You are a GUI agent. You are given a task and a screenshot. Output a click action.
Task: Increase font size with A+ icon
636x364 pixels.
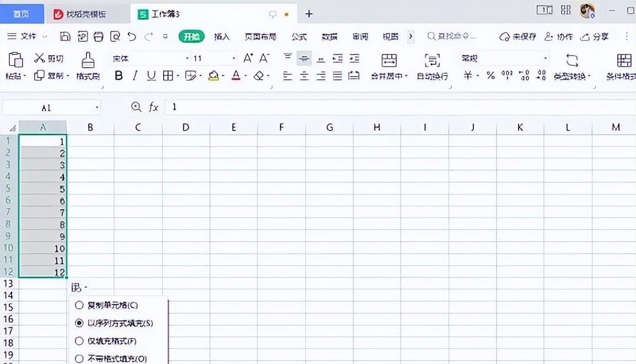point(248,58)
